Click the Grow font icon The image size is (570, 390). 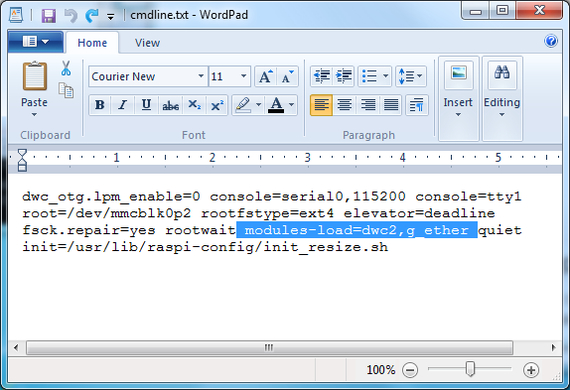click(x=265, y=76)
